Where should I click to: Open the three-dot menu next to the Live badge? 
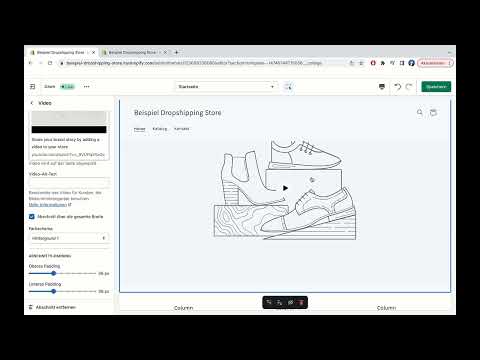87,87
